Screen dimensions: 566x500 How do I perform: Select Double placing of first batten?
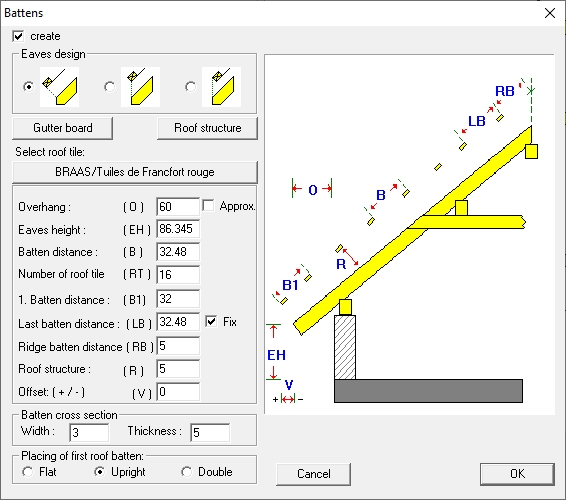click(x=186, y=472)
